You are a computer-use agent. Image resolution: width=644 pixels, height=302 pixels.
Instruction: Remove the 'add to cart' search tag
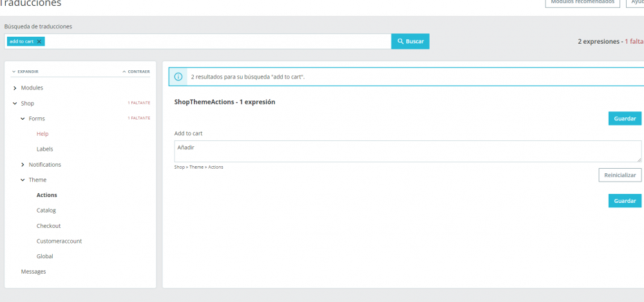tap(39, 41)
